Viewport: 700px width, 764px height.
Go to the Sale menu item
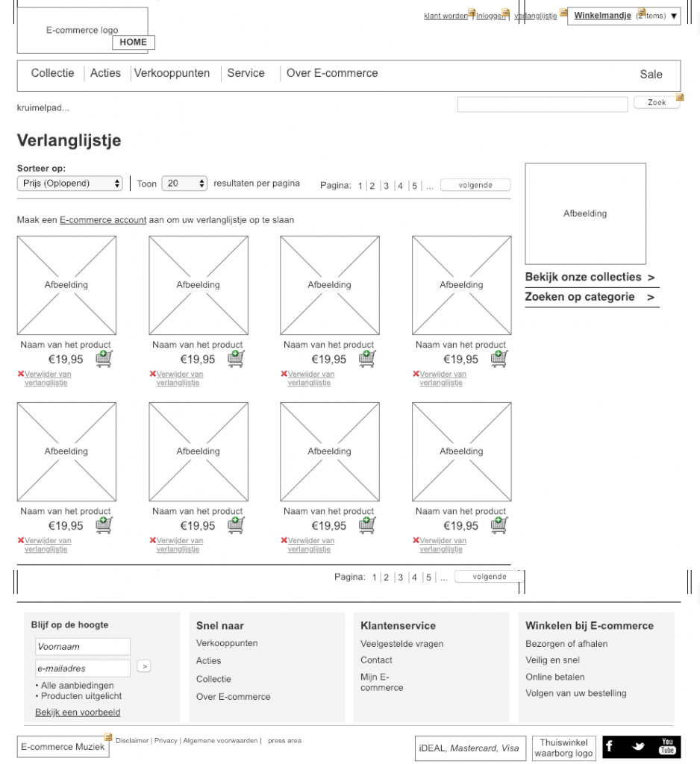pos(651,75)
